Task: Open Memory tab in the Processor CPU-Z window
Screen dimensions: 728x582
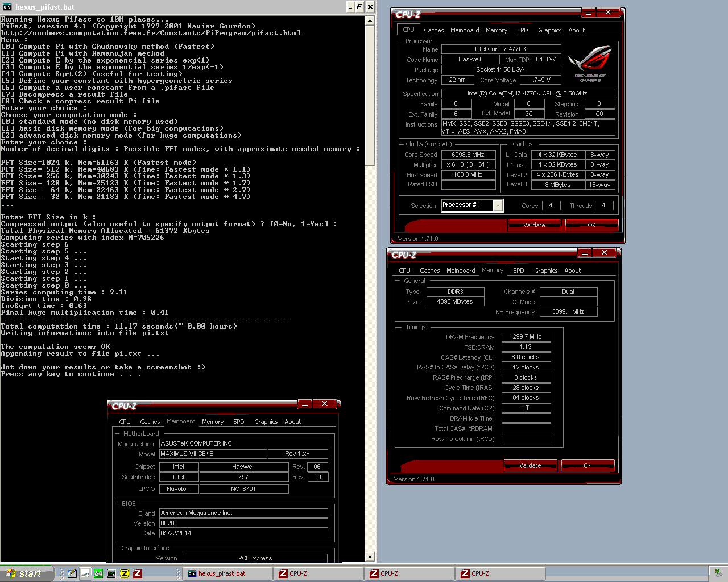Action: (x=497, y=30)
